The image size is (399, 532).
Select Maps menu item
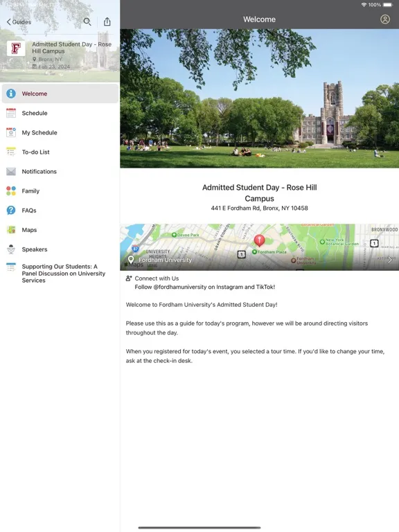tap(60, 230)
